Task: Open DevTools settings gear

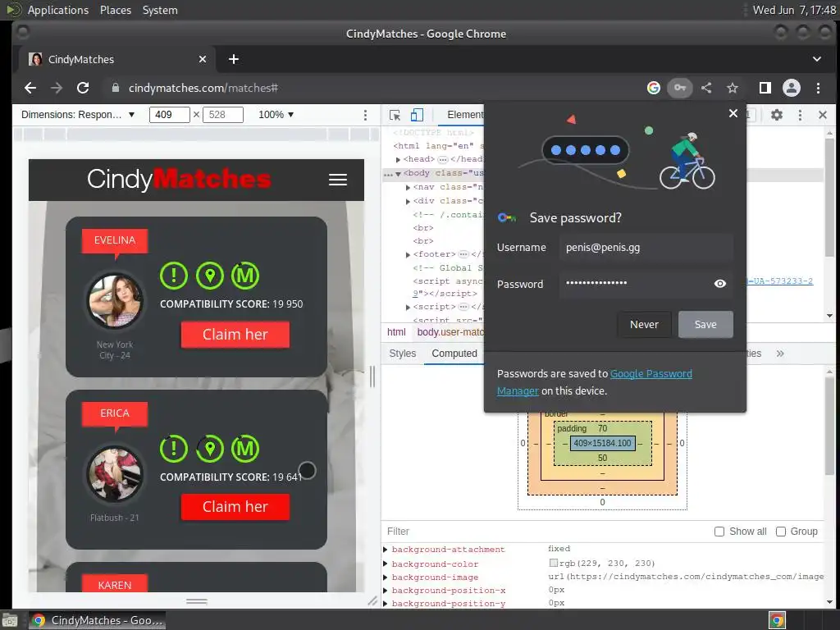Action: pyautogui.click(x=776, y=115)
